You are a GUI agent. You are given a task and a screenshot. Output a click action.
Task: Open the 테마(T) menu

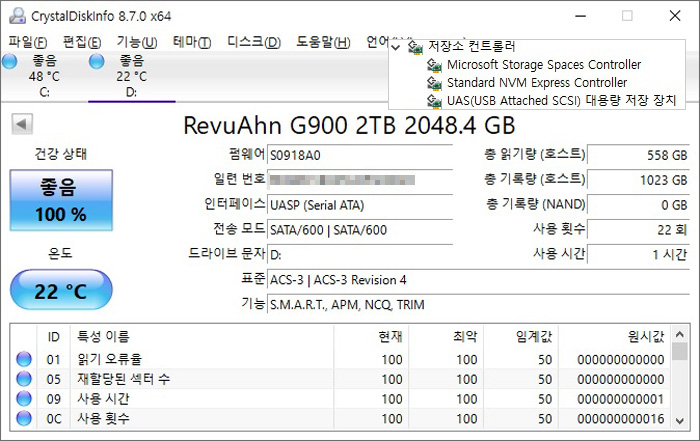tap(192, 42)
